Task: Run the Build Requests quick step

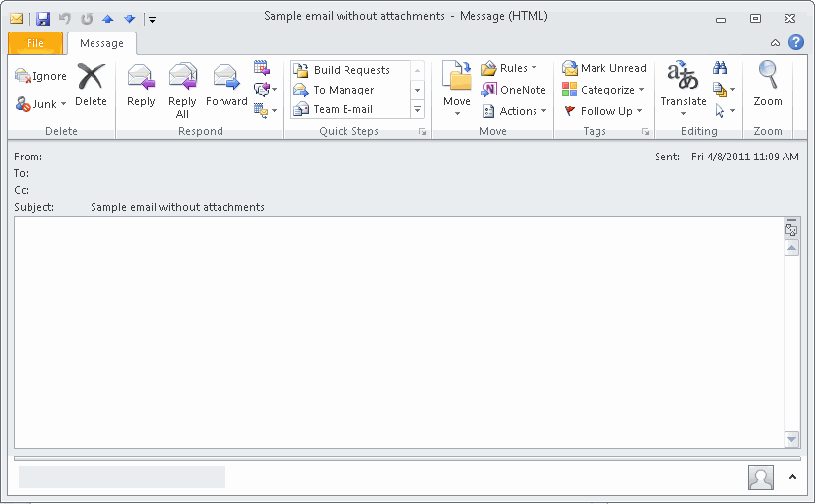Action: [351, 70]
